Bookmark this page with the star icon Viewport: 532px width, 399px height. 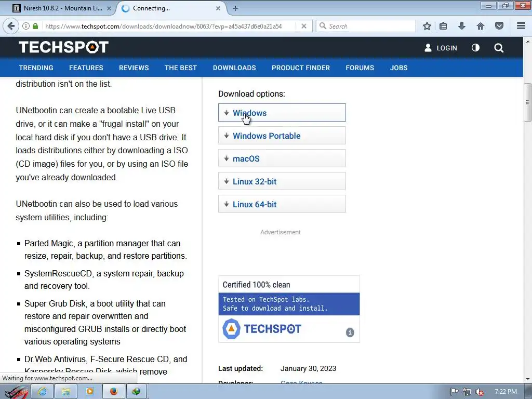pos(427,26)
